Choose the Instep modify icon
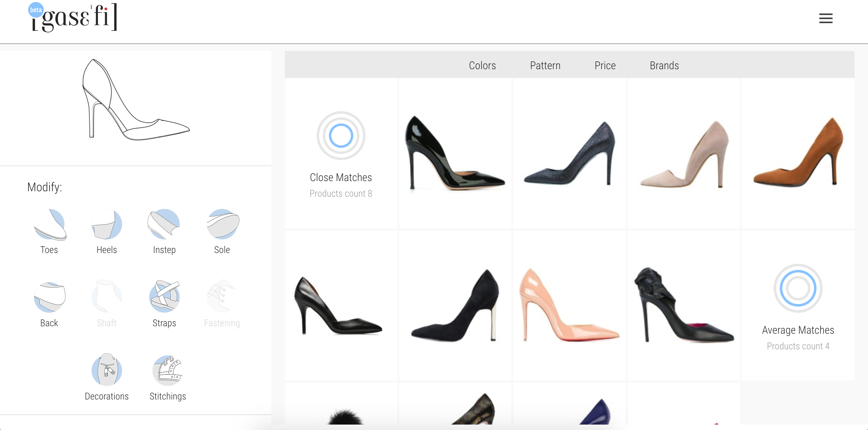Viewport: 868px width, 430px height. coord(164,225)
